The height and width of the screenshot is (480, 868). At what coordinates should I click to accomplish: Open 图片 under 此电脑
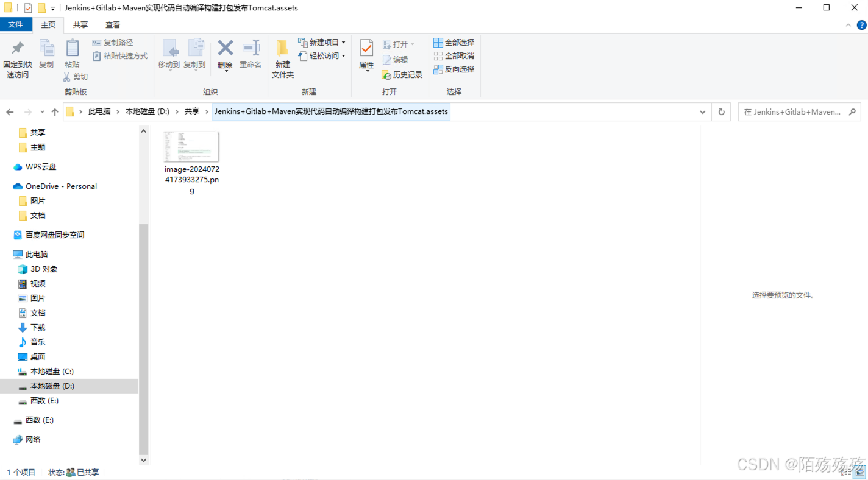point(38,298)
